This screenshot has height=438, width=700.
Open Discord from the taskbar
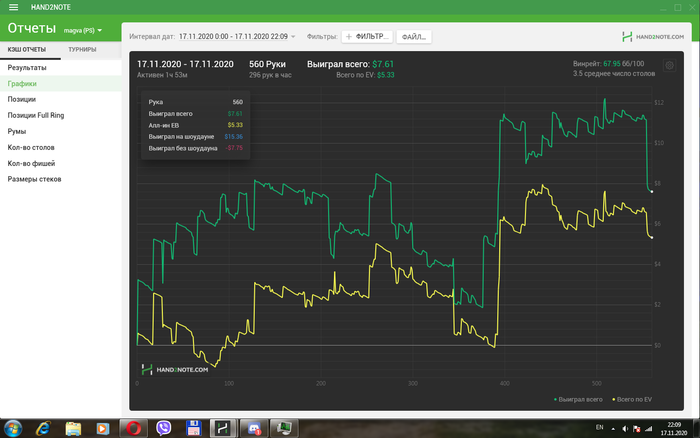point(254,429)
